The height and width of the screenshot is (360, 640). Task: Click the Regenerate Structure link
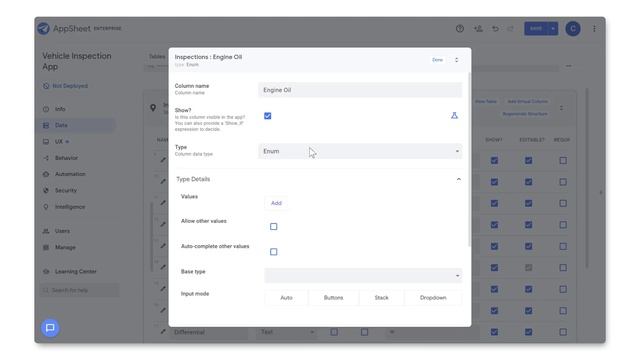[x=524, y=114]
